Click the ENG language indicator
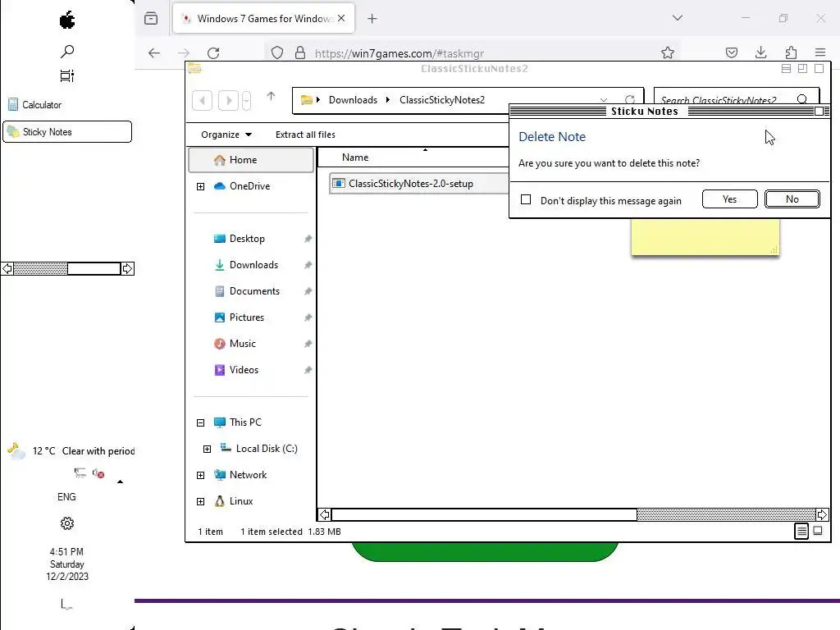The height and width of the screenshot is (630, 840). tap(66, 497)
